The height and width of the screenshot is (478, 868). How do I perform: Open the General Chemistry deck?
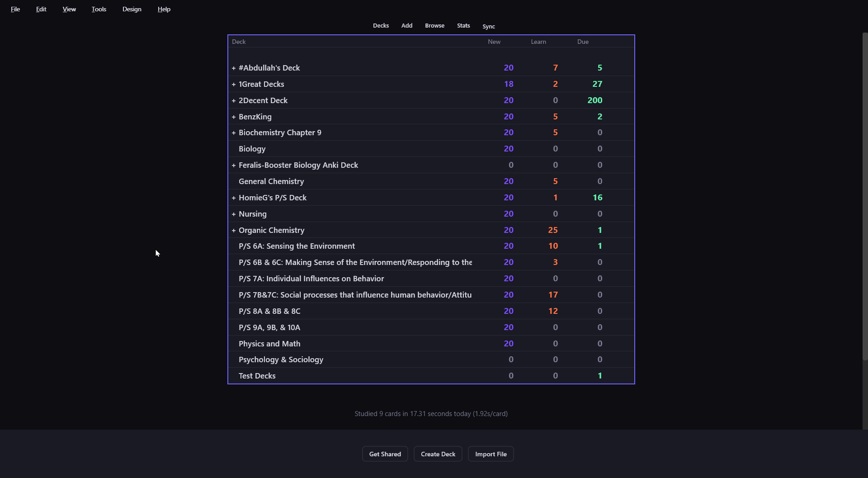271,181
